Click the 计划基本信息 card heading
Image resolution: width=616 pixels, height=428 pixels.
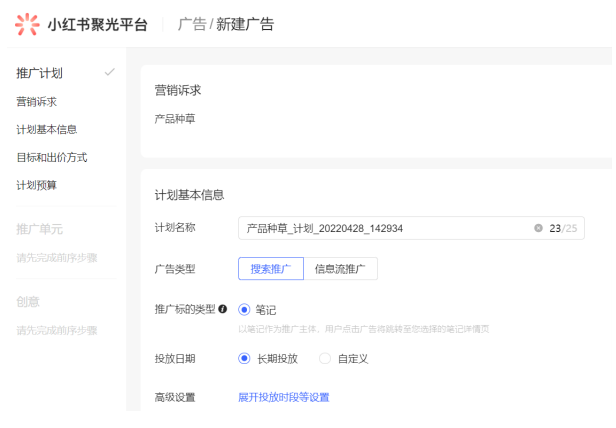(189, 195)
